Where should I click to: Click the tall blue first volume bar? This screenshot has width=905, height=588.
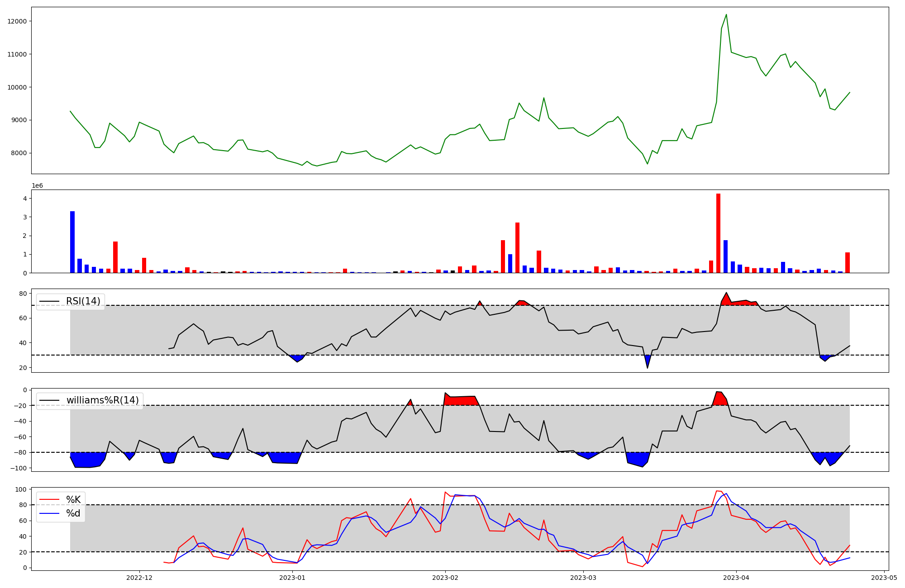click(x=72, y=242)
